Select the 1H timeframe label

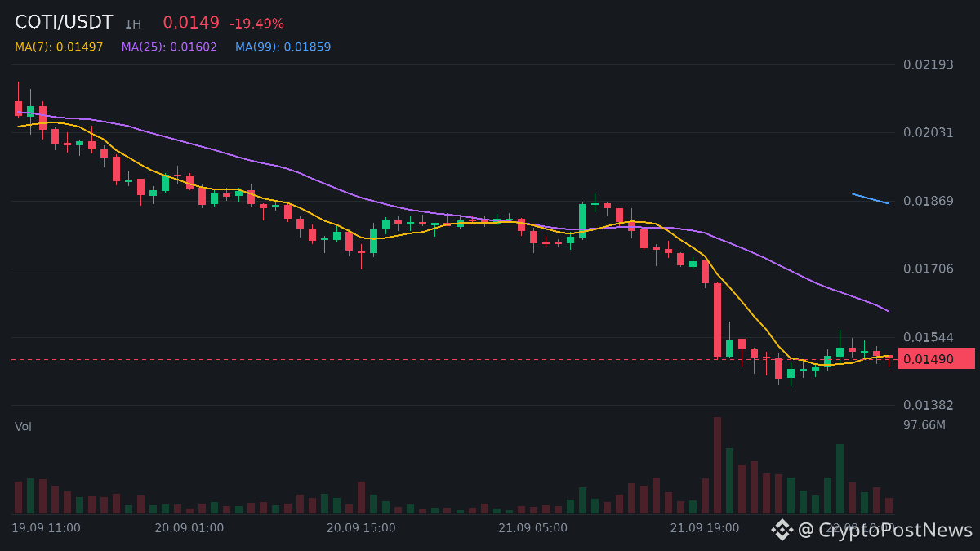point(133,24)
